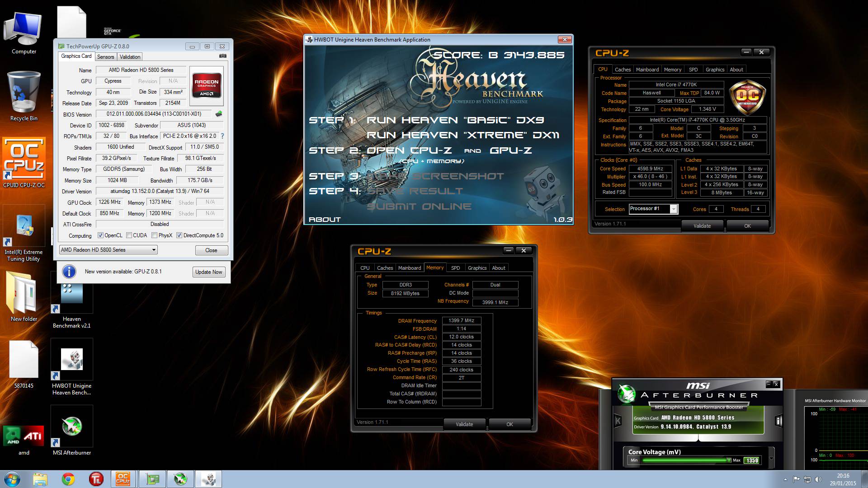Open Windows Explorer from the taskbar
The width and height of the screenshot is (868, 488).
40,479
